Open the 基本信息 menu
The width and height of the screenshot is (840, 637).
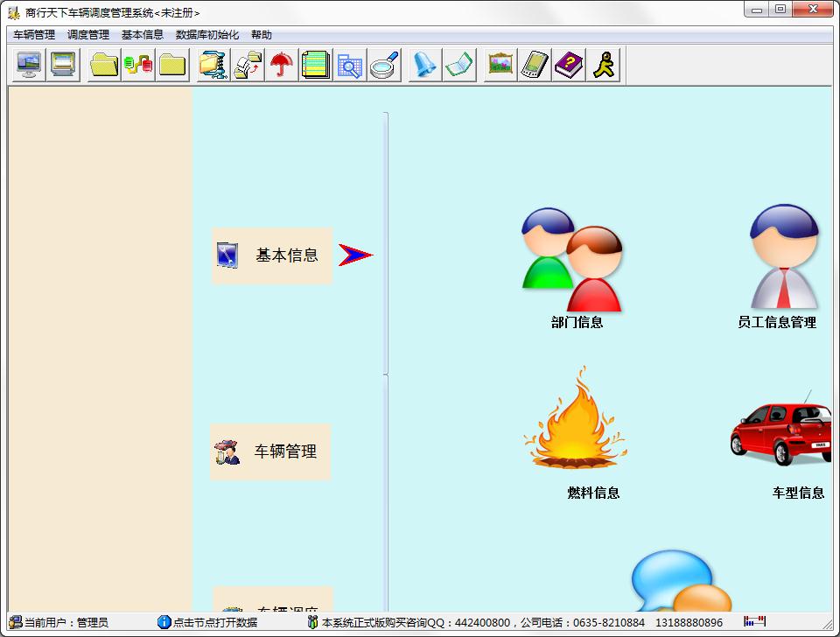pos(143,35)
